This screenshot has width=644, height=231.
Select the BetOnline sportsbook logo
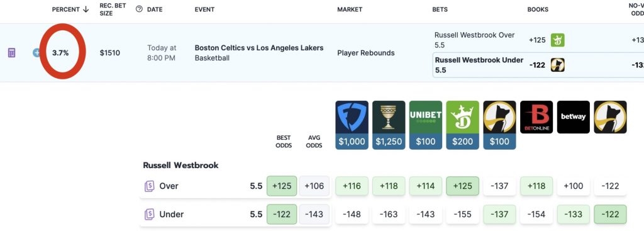tap(536, 117)
